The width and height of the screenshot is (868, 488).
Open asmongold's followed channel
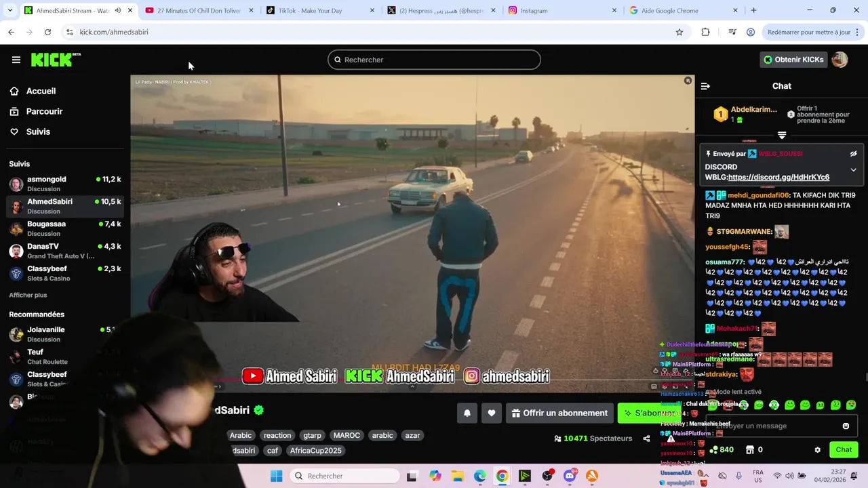(x=64, y=184)
